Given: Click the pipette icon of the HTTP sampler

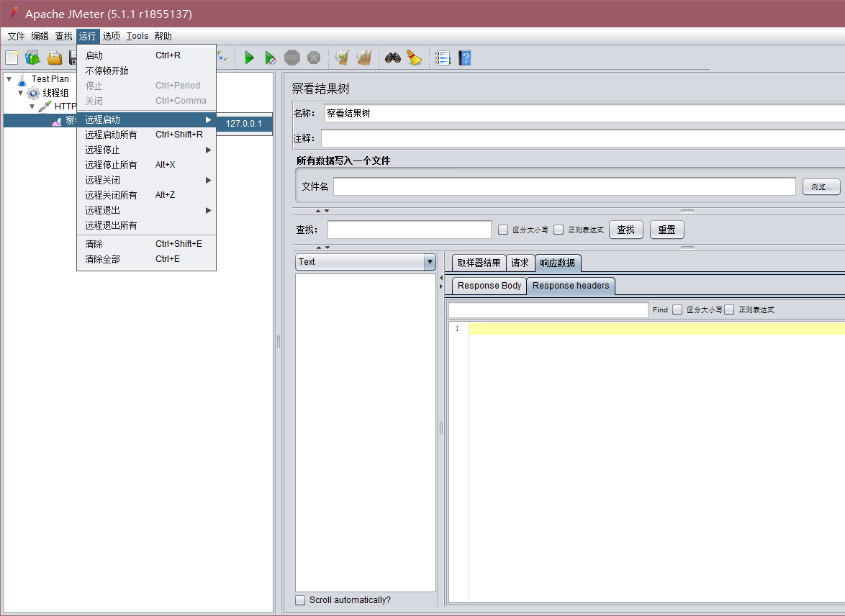Looking at the screenshot, I should [x=45, y=107].
